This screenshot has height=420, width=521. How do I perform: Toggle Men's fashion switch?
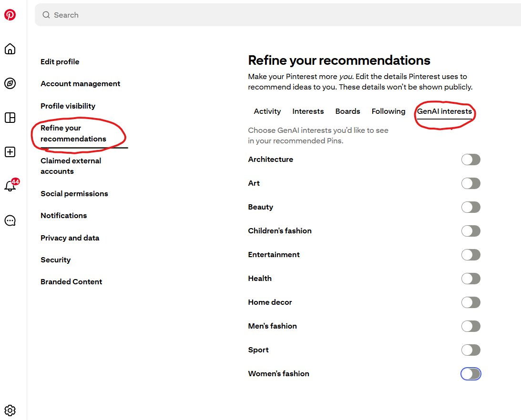click(470, 326)
